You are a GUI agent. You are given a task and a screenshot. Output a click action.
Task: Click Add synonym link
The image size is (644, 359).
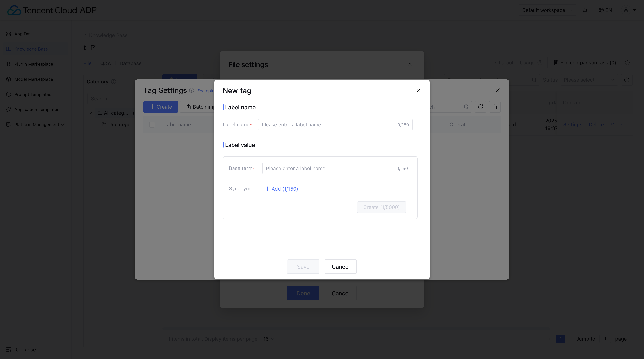point(281,189)
